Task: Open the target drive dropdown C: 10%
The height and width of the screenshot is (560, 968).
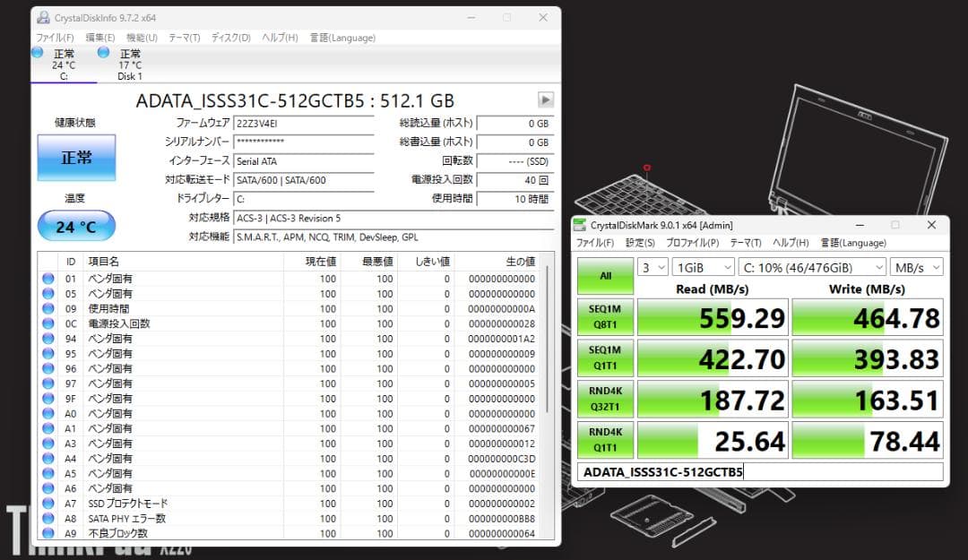Action: click(x=812, y=267)
